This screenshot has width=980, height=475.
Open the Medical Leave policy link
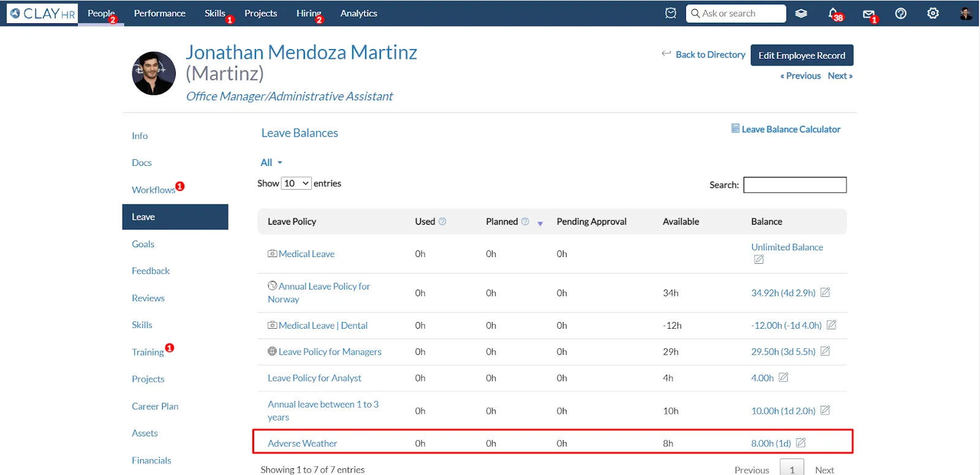307,254
